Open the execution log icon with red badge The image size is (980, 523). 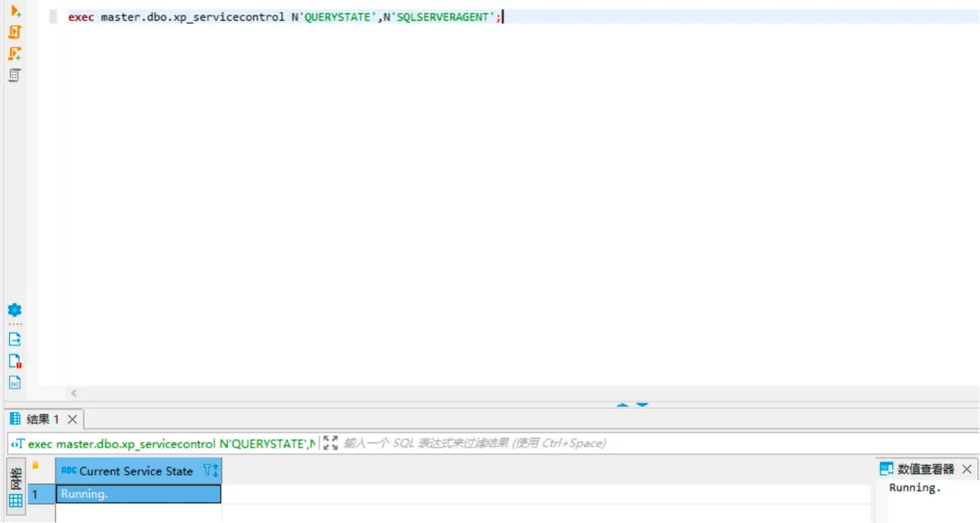click(x=15, y=360)
